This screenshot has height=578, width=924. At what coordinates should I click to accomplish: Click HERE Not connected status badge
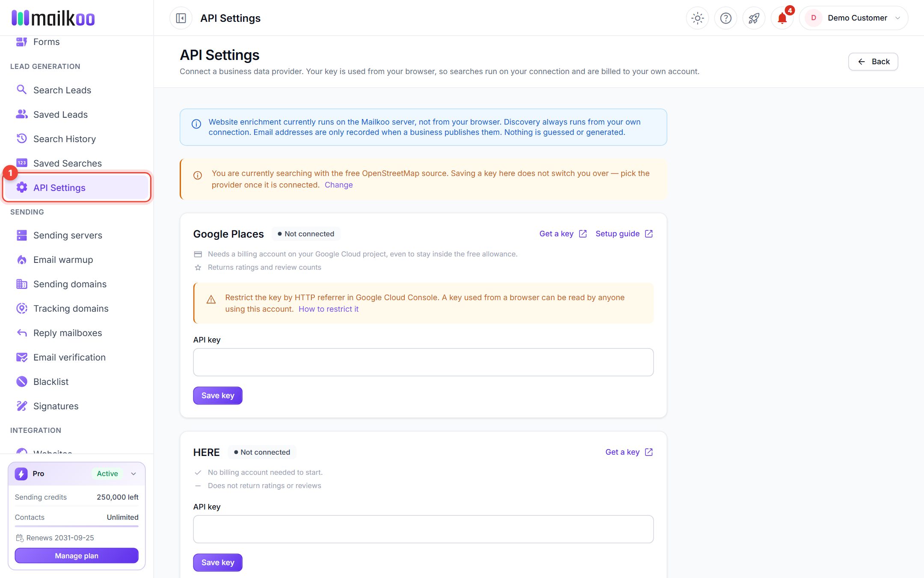[x=262, y=452]
